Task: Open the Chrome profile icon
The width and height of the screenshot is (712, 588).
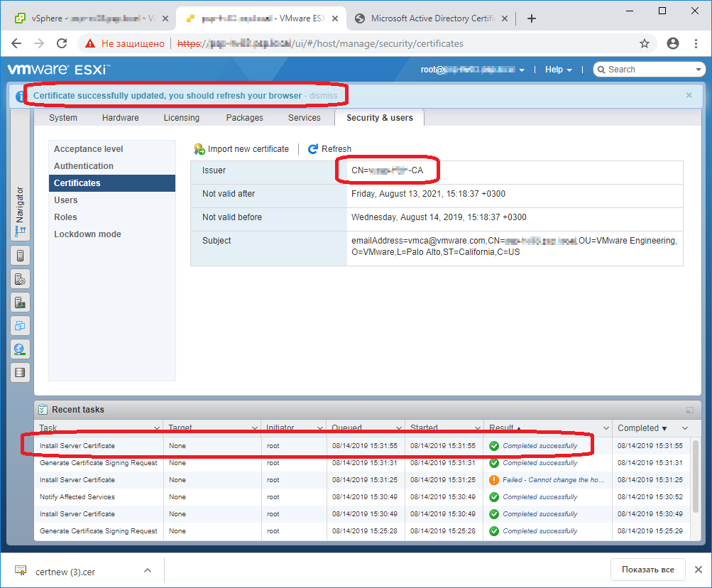Action: 673,43
